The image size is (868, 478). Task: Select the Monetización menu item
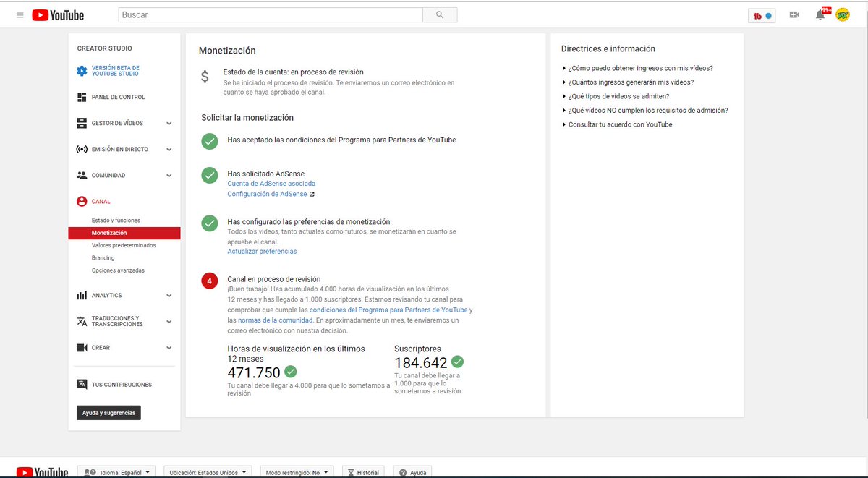tap(124, 233)
